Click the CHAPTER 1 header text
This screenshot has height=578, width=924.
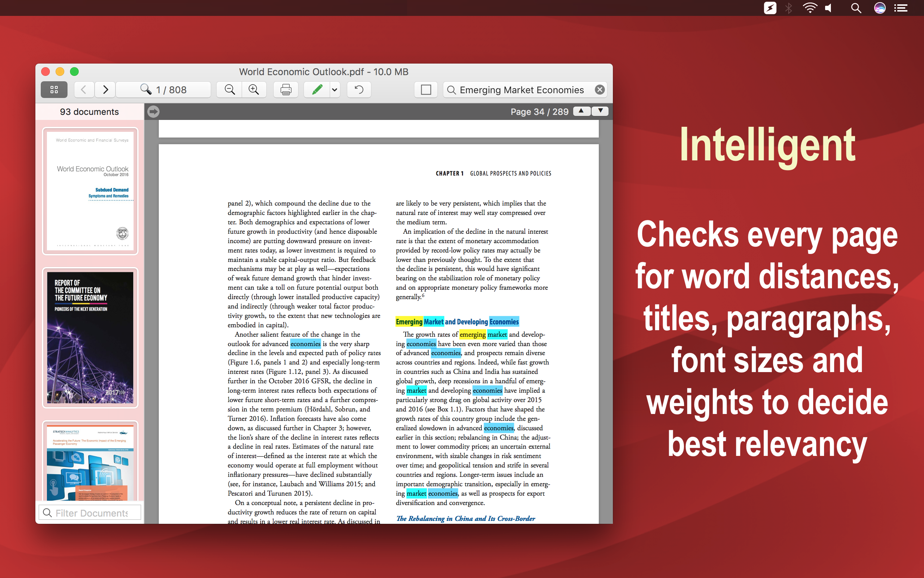pos(449,173)
